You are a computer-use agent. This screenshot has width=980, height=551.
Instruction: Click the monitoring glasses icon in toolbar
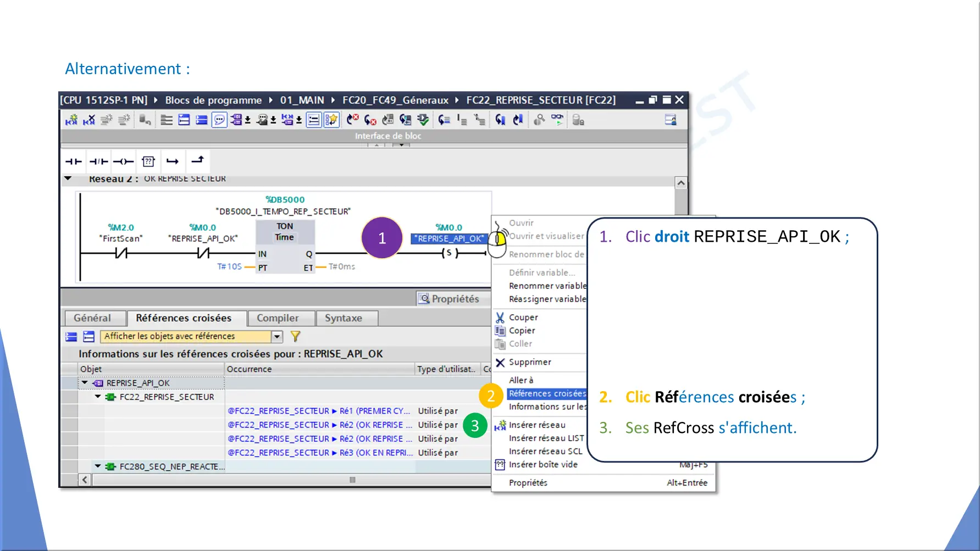tap(557, 120)
